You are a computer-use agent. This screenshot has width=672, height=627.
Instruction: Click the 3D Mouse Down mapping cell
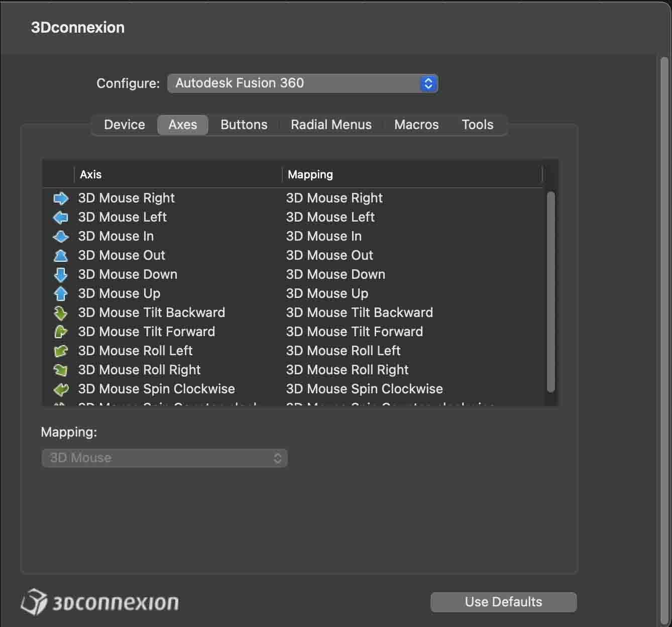[335, 275]
